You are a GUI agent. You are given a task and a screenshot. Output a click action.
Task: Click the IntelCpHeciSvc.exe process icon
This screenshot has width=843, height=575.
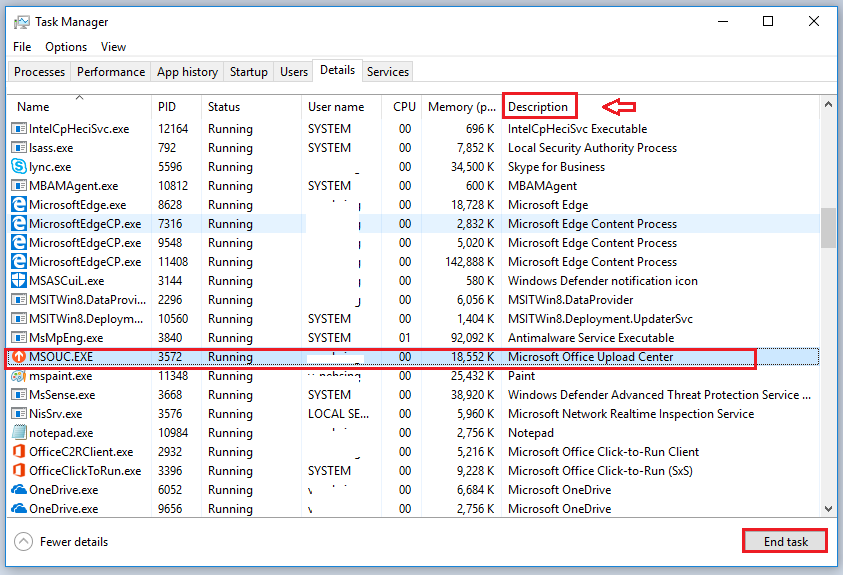tap(19, 129)
